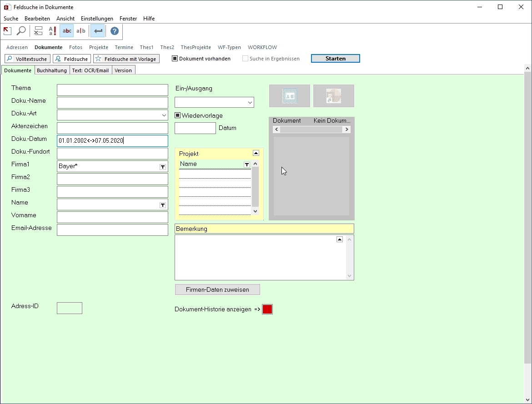Click the clear fields icon in toolbar

(39, 31)
